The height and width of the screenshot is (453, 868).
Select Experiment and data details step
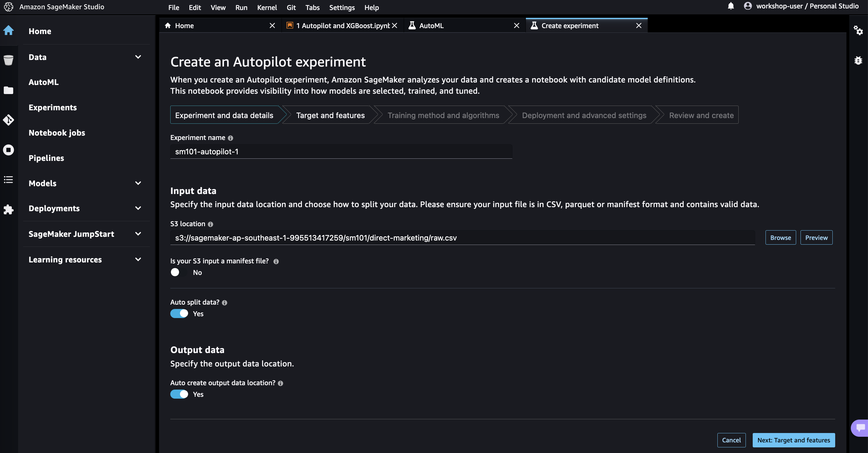pyautogui.click(x=224, y=115)
